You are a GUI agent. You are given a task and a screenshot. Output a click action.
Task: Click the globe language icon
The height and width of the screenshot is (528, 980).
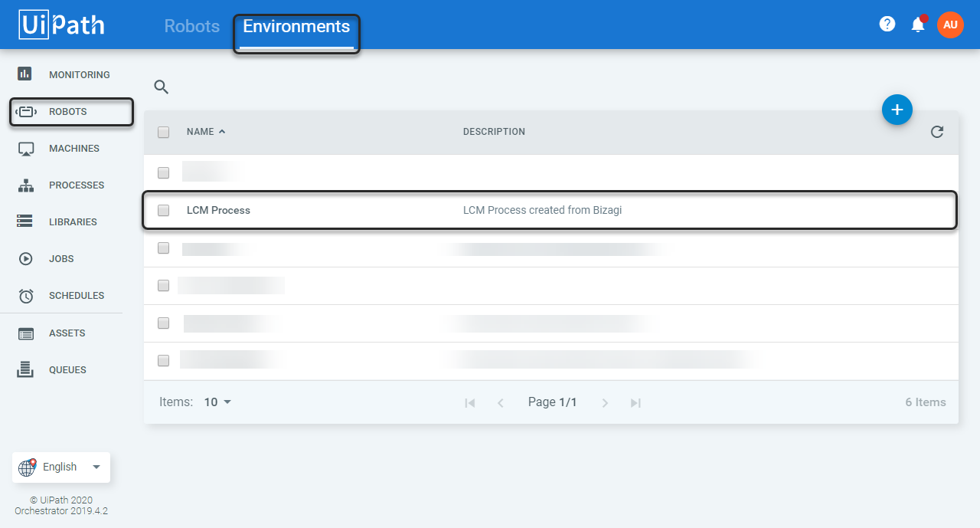click(x=28, y=467)
